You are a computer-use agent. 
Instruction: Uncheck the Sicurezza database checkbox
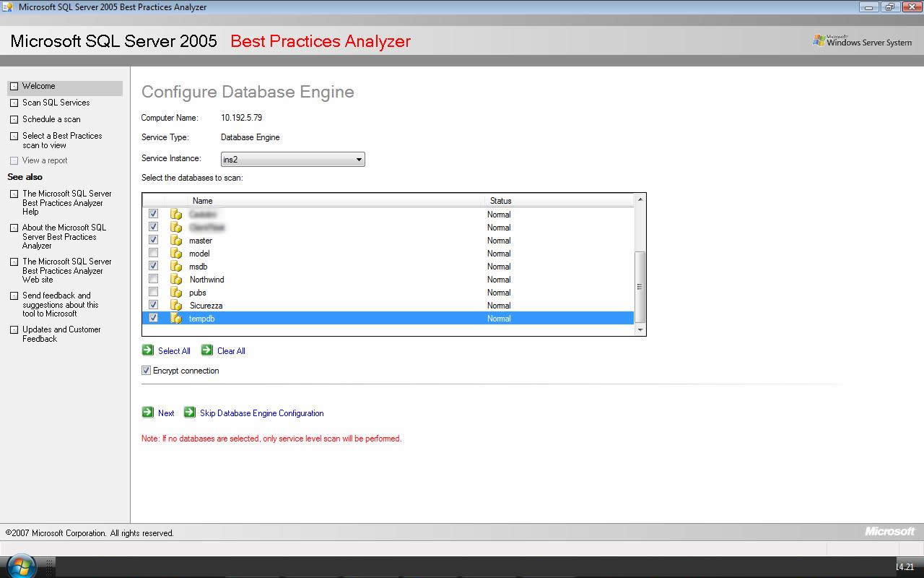[153, 305]
